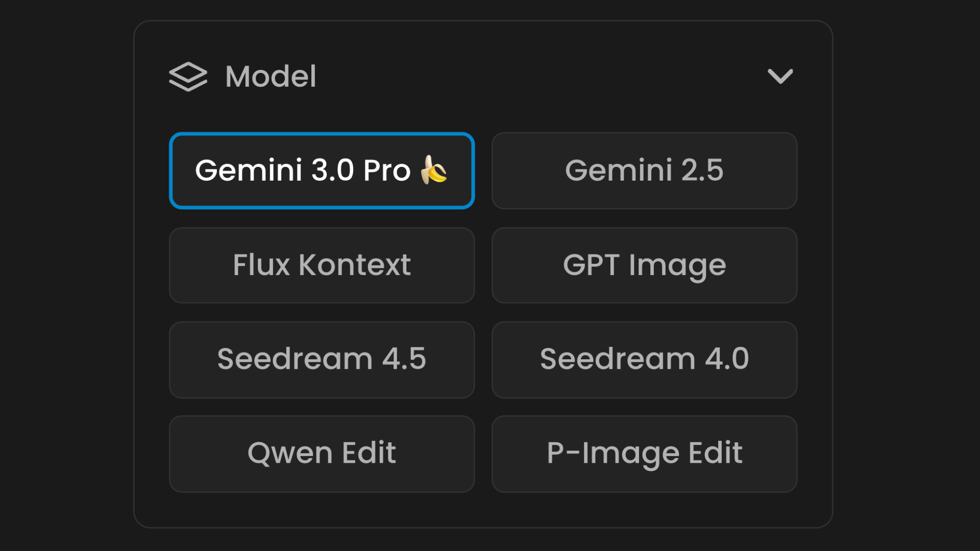
Task: Select the Gemini 3.0 Pro model
Action: 322,170
